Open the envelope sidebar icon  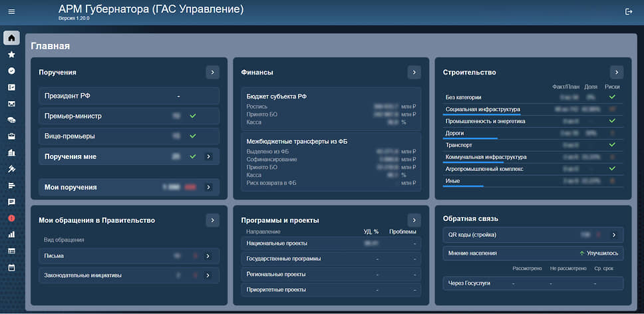click(11, 104)
